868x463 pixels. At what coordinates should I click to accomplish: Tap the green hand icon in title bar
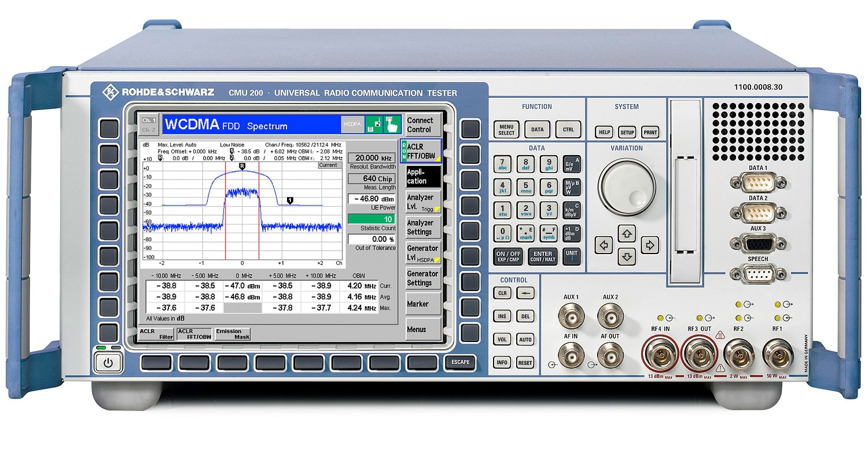point(393,124)
